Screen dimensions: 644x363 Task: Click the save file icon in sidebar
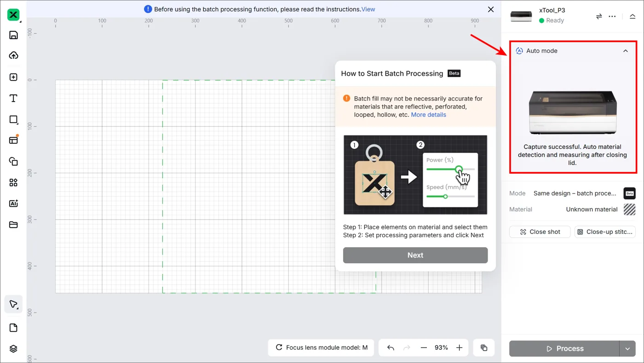(x=13, y=35)
